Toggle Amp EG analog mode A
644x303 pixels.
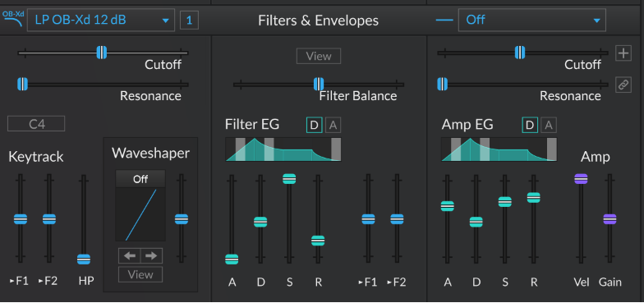coord(549,126)
